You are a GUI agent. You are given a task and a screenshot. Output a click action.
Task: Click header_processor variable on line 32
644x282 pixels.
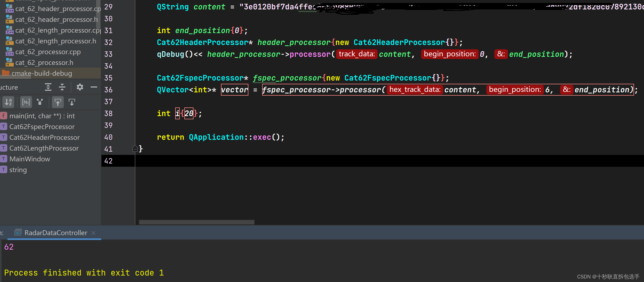[x=294, y=42]
